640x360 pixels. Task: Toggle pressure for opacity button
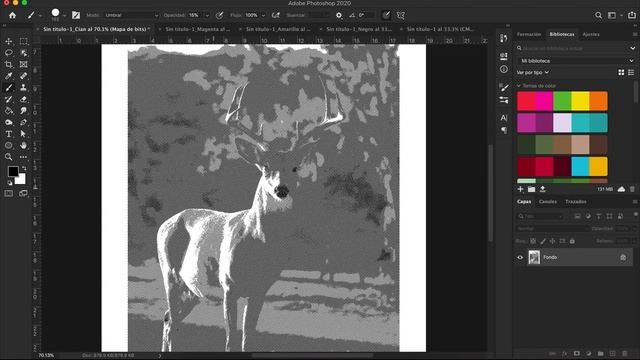point(219,15)
